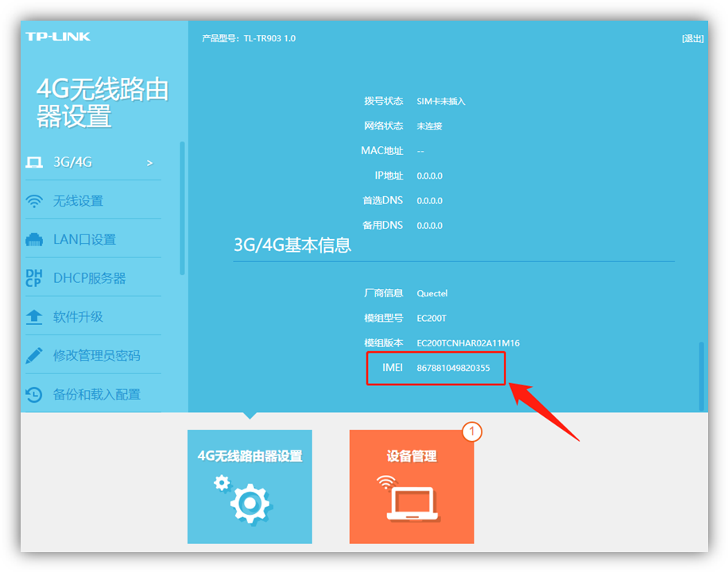Expand the 3G/4G chevron arrow
728x572 pixels.
click(x=150, y=163)
